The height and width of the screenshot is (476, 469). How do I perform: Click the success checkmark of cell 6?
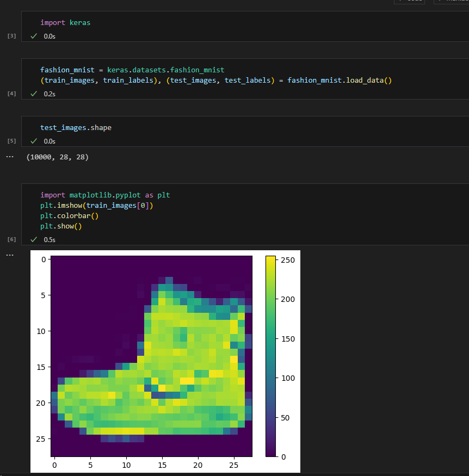click(x=34, y=239)
